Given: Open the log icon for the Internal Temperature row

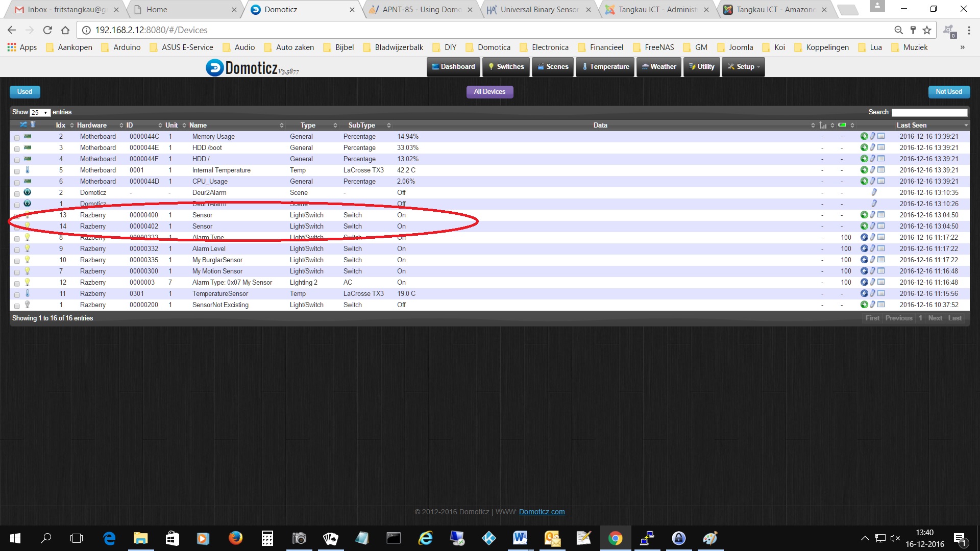Looking at the screenshot, I should (881, 170).
